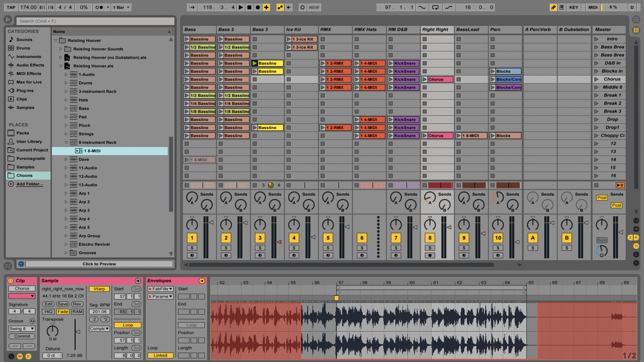Stop playback with the transport Stop button

[x=249, y=7]
